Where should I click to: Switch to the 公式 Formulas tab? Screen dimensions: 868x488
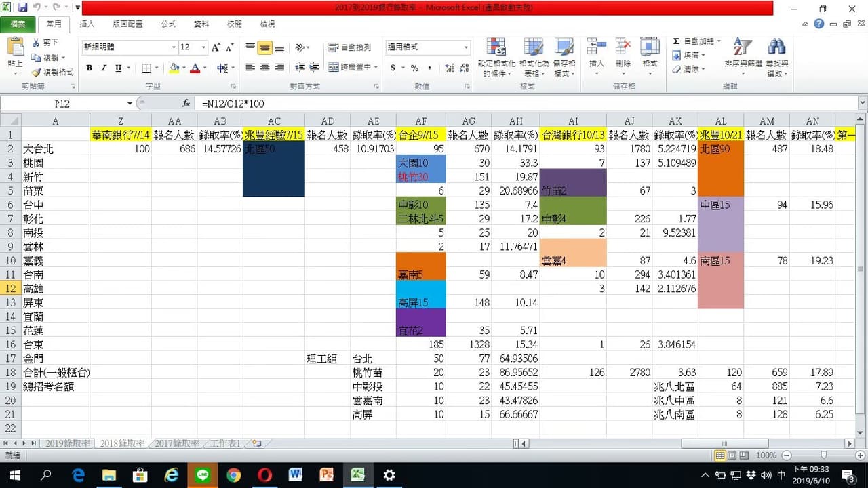pyautogui.click(x=168, y=24)
